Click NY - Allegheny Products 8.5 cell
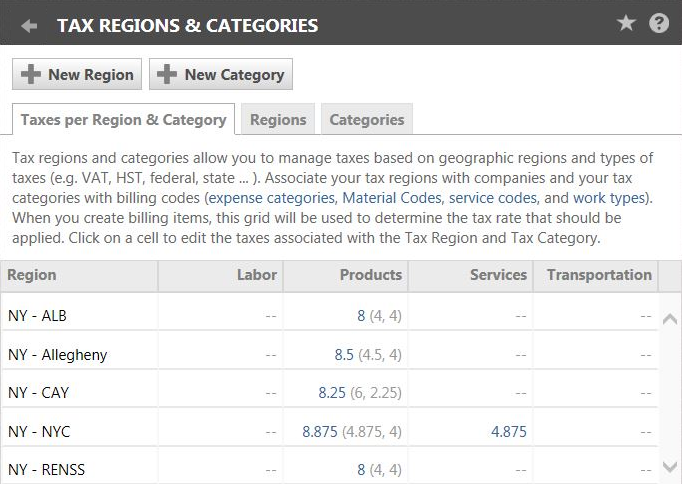The width and height of the screenshot is (682, 484). pyautogui.click(x=344, y=355)
